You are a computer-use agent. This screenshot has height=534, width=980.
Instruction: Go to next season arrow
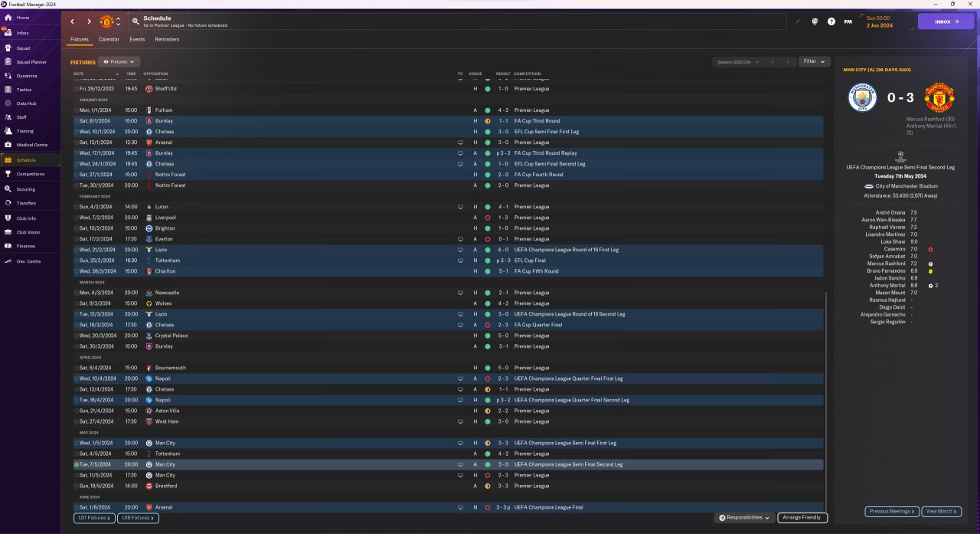pos(789,61)
